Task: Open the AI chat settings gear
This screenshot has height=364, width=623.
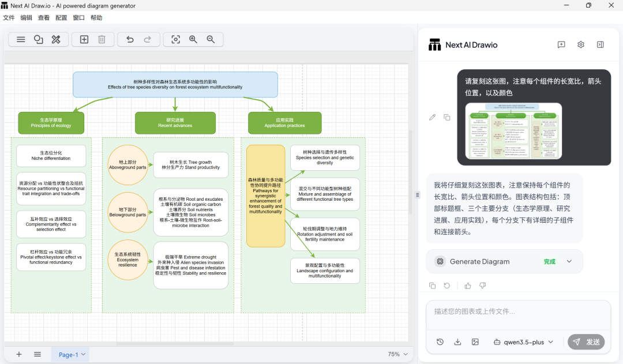Action: click(581, 44)
